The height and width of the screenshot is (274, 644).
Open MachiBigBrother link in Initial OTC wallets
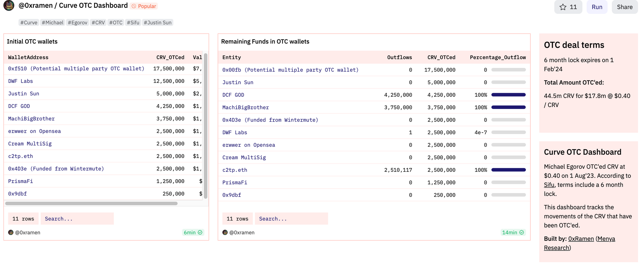tap(31, 119)
